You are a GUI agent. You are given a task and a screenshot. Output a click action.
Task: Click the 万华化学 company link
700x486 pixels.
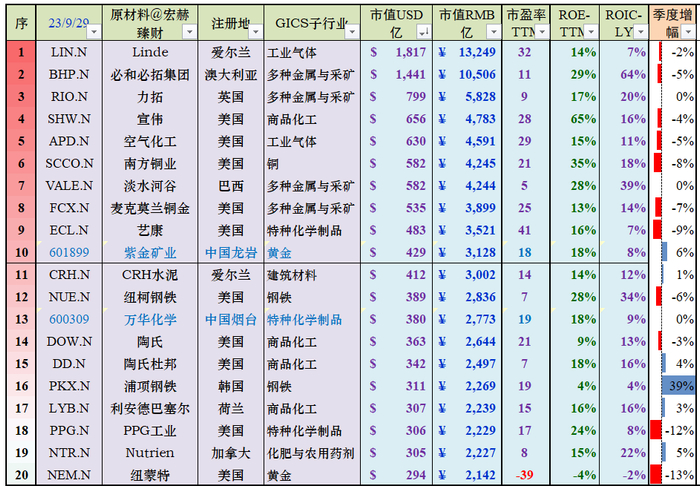[150, 320]
